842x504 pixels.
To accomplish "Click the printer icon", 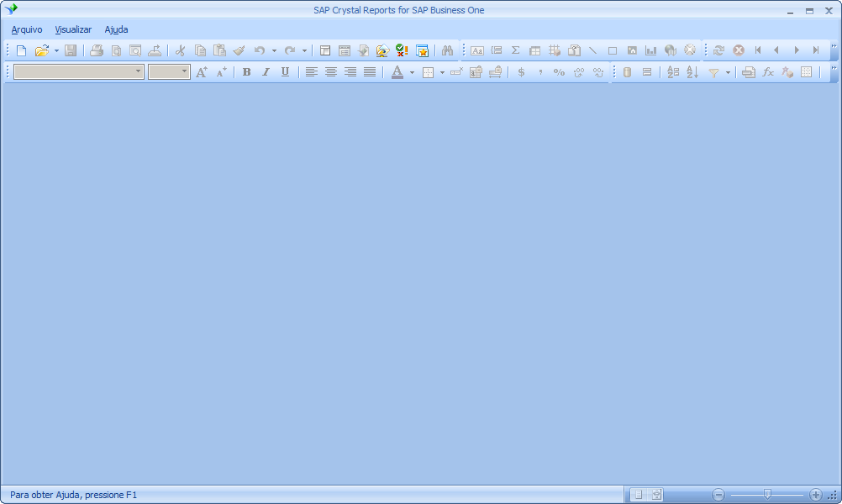I will point(97,50).
